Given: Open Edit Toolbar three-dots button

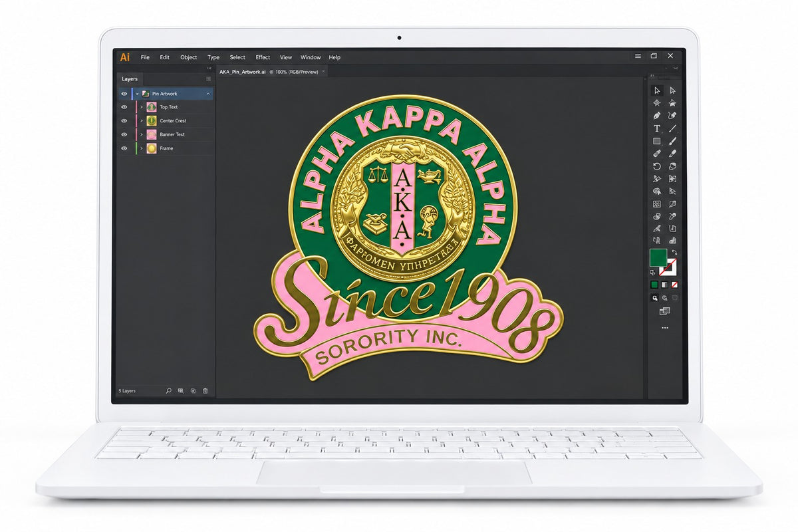Looking at the screenshot, I should tap(664, 327).
